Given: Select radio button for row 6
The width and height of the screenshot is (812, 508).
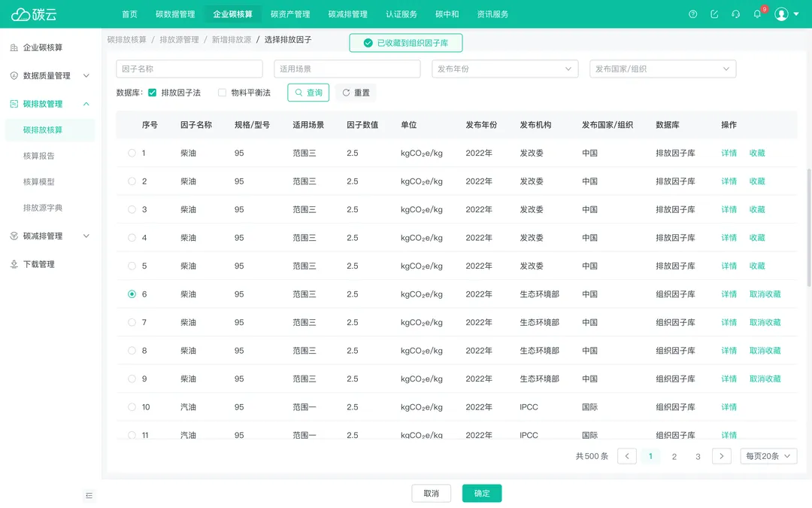Looking at the screenshot, I should (132, 294).
